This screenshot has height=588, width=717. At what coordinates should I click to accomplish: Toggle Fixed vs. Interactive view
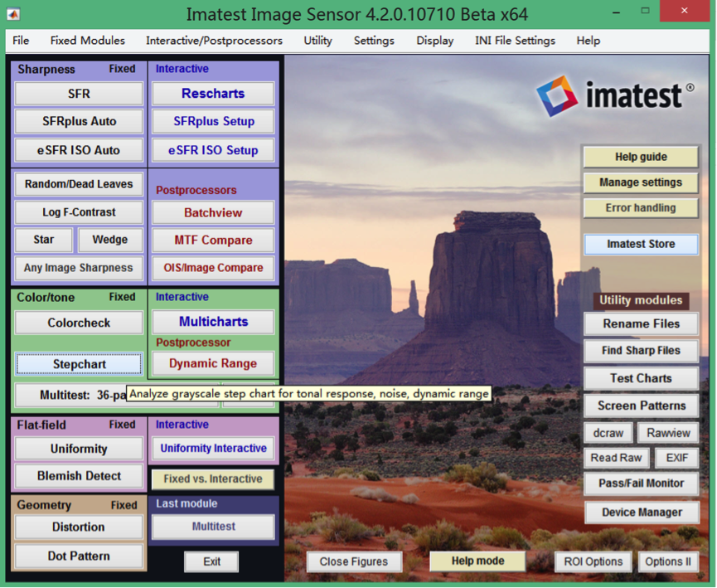[x=212, y=479]
